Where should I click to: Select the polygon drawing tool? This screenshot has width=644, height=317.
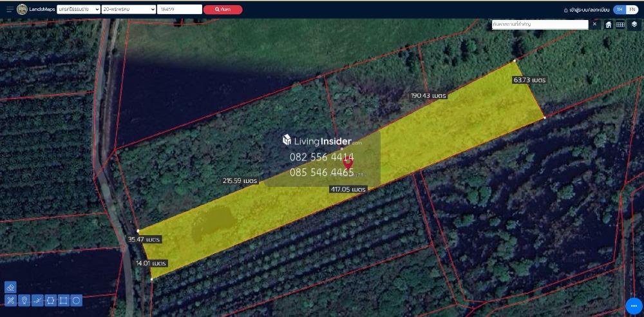tap(50, 300)
